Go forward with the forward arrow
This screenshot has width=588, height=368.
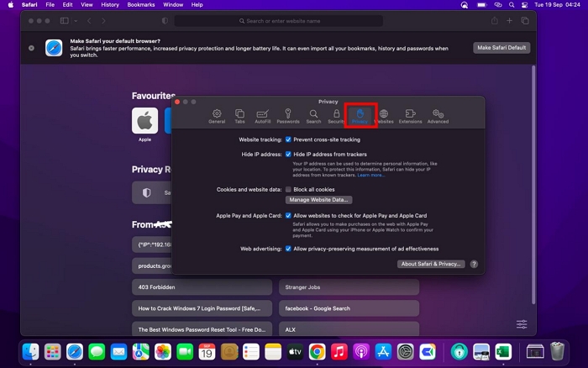pyautogui.click(x=103, y=21)
